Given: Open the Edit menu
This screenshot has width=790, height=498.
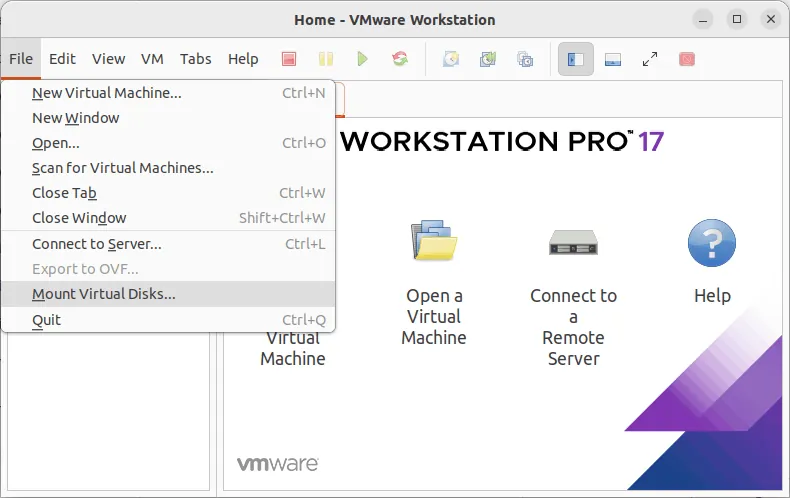Looking at the screenshot, I should (x=62, y=59).
